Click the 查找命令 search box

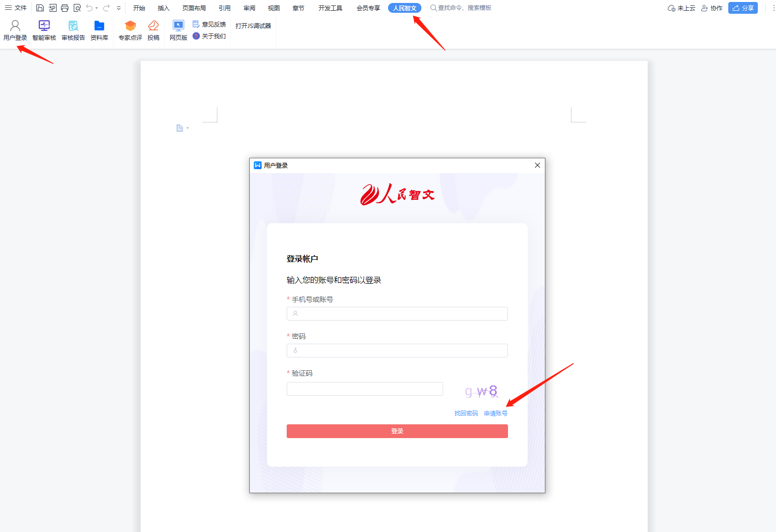pyautogui.click(x=461, y=8)
